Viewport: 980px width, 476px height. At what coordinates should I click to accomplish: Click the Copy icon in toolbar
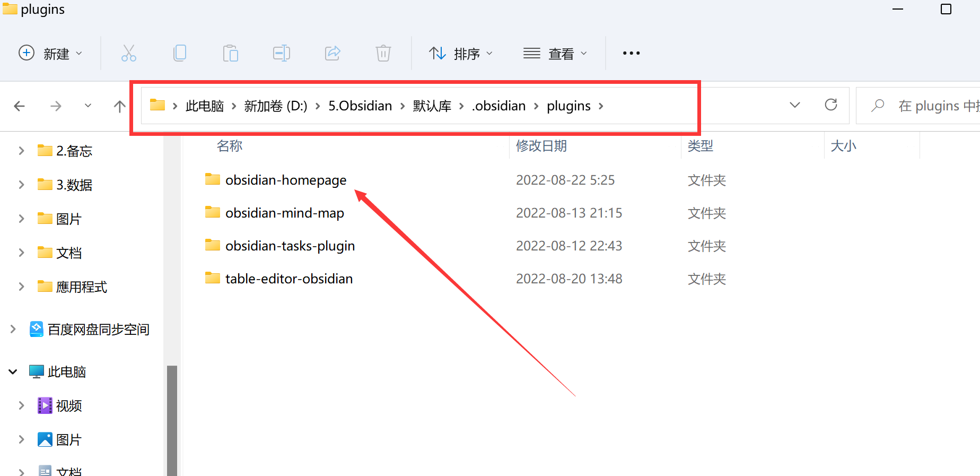point(180,53)
